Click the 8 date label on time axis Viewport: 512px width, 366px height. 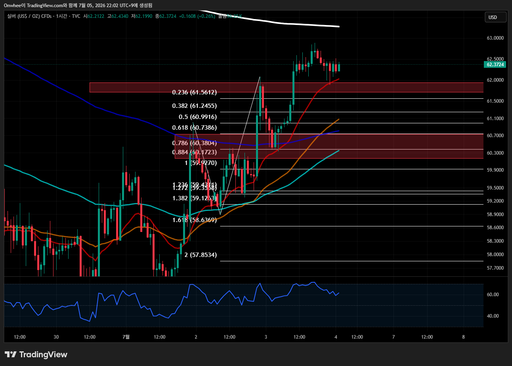click(x=463, y=337)
